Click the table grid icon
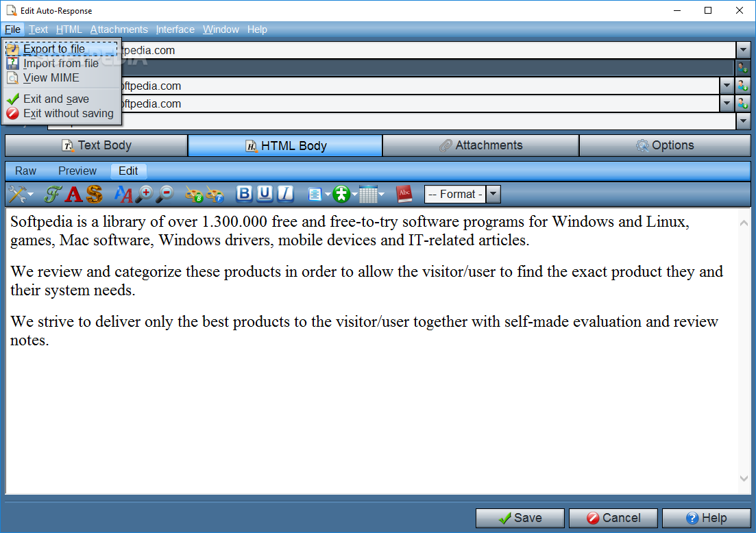The image size is (756, 533). click(368, 194)
